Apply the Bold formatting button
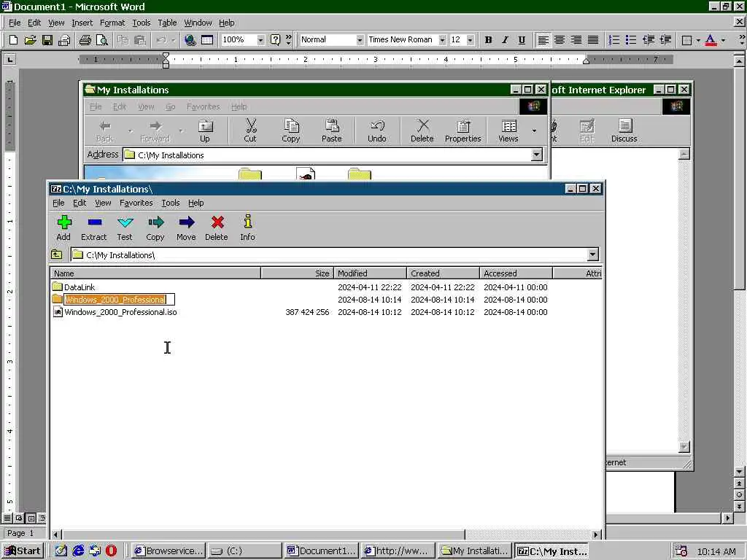Viewport: 747px width, 560px height. point(488,40)
